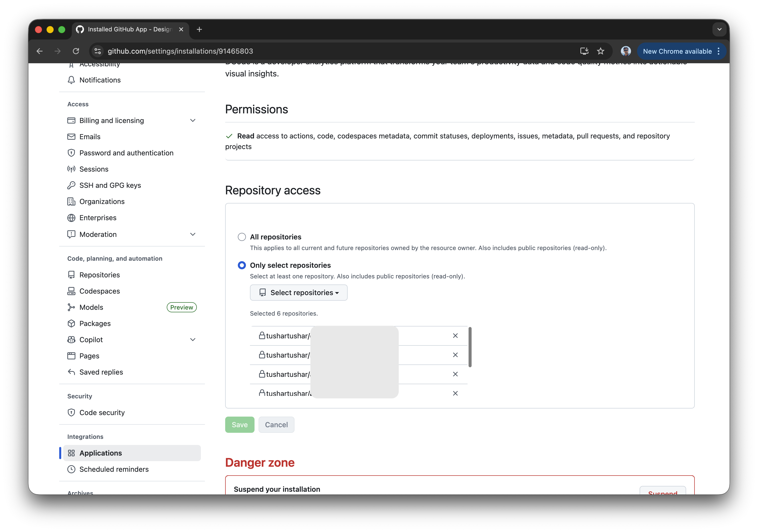Go to Code security settings
Screen dimensions: 758x532
pos(102,413)
